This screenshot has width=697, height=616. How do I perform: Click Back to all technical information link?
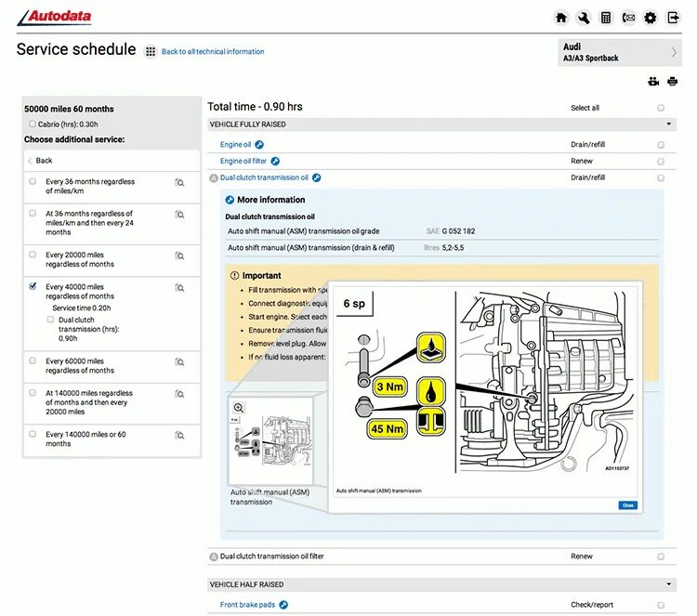pyautogui.click(x=213, y=51)
